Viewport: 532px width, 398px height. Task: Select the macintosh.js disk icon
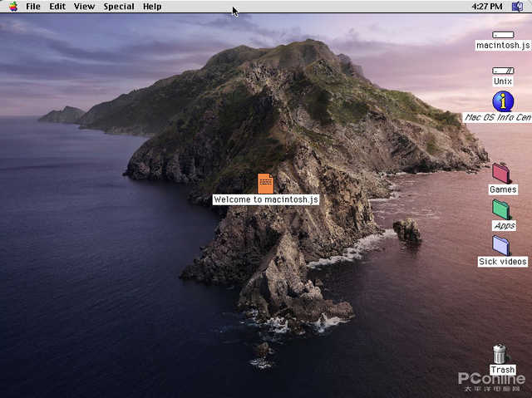[x=503, y=35]
